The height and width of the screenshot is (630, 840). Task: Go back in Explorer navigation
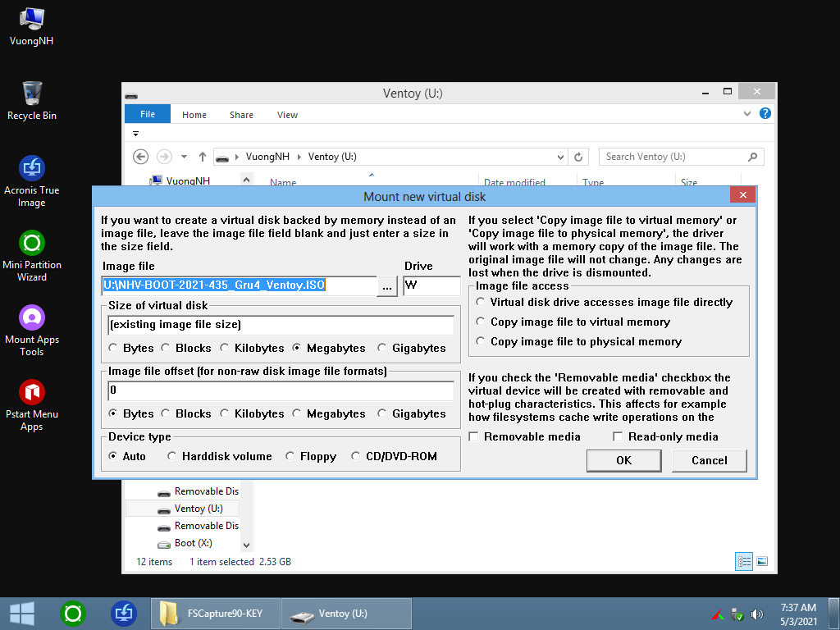(x=140, y=157)
